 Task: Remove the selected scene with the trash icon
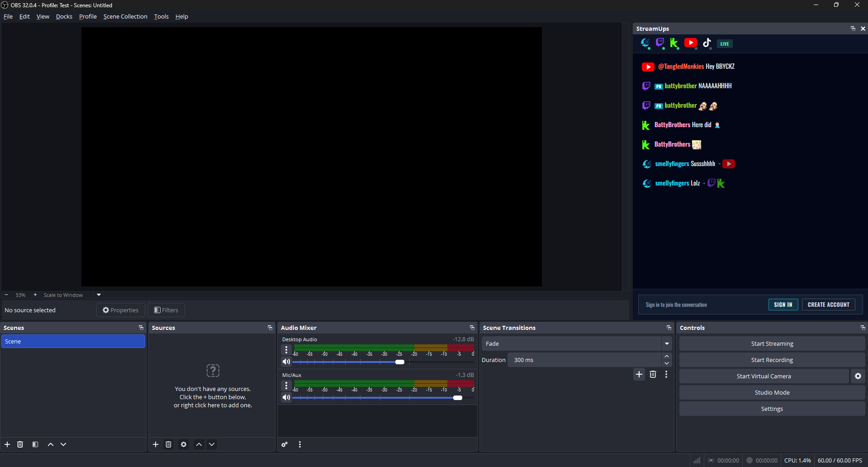20,444
